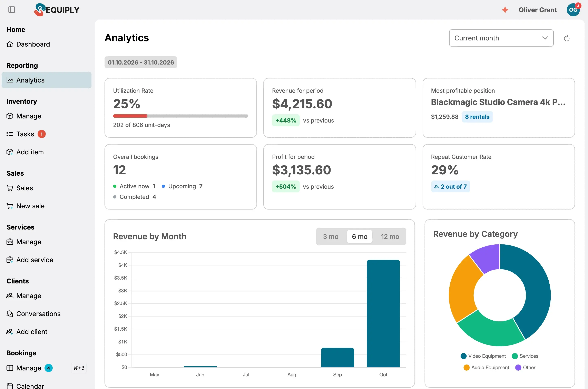Click the +448% revenue change badge
Image resolution: width=588 pixels, height=389 pixels.
[x=285, y=120]
